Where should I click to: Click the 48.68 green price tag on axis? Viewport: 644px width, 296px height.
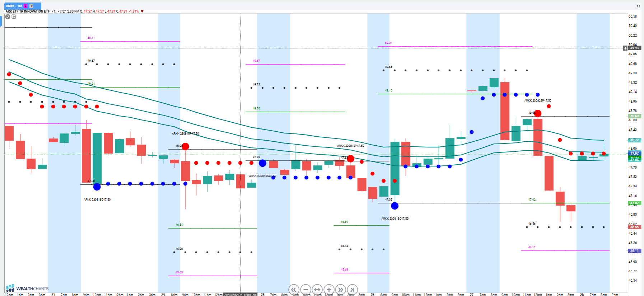(634, 116)
